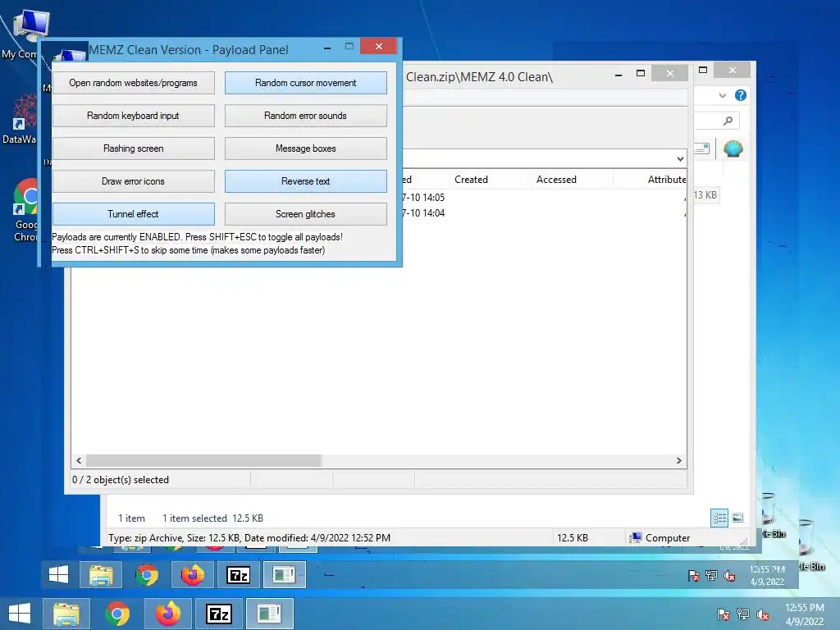Turn off the Tunnel effect payload
This screenshot has height=630, width=840.
pyautogui.click(x=134, y=214)
